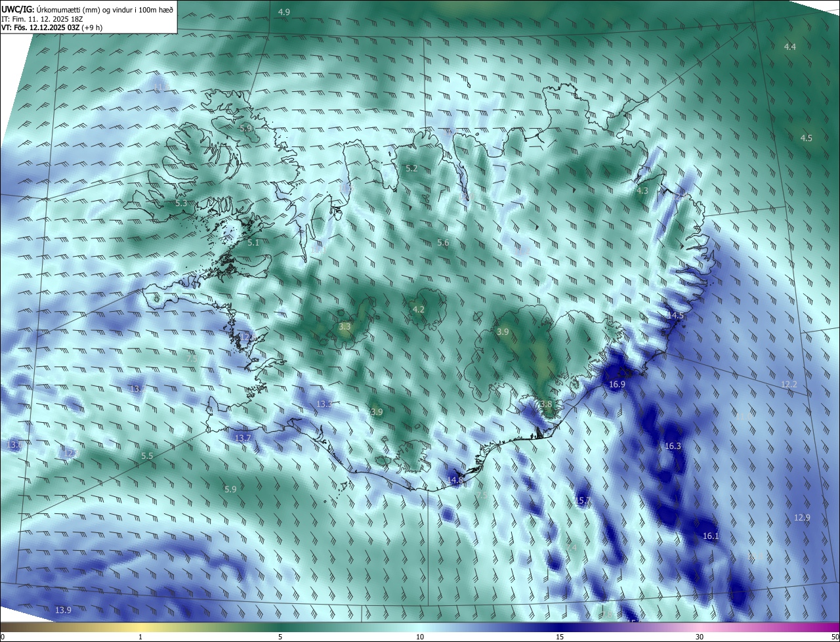Click the 12.2 value label
The image size is (840, 642).
coord(789,385)
